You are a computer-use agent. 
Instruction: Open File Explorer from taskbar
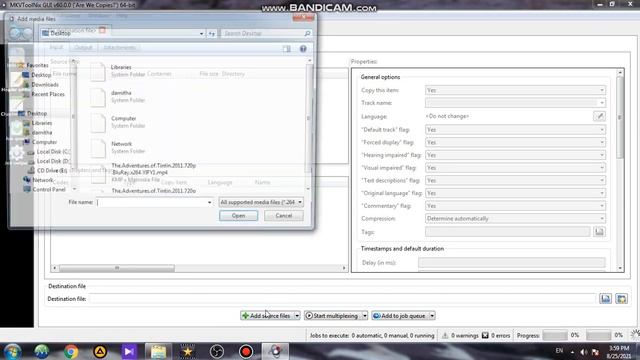pyautogui.click(x=158, y=351)
